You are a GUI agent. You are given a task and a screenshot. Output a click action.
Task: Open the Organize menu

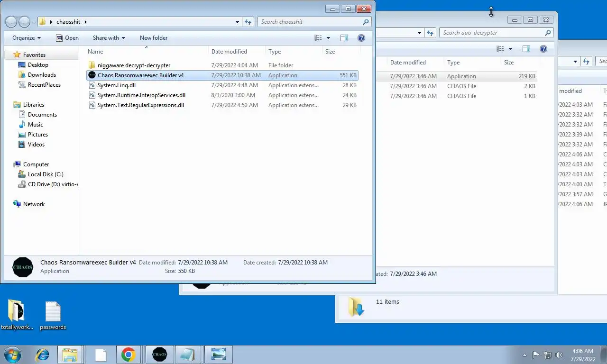(27, 38)
